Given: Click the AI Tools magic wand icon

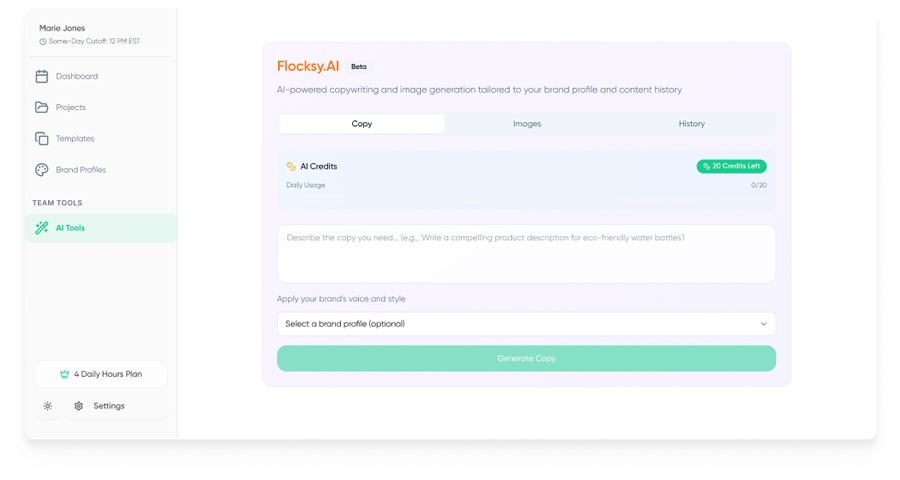Looking at the screenshot, I should [x=42, y=228].
